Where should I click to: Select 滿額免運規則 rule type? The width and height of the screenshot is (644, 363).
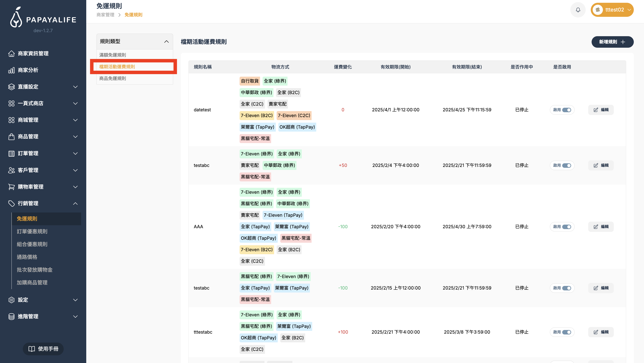point(112,55)
